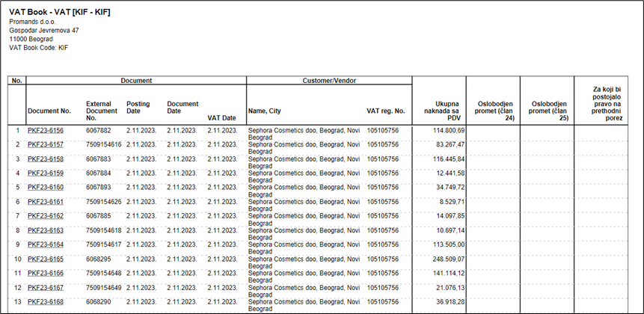
Task: Select external document number 7509154616
Action: (103, 144)
